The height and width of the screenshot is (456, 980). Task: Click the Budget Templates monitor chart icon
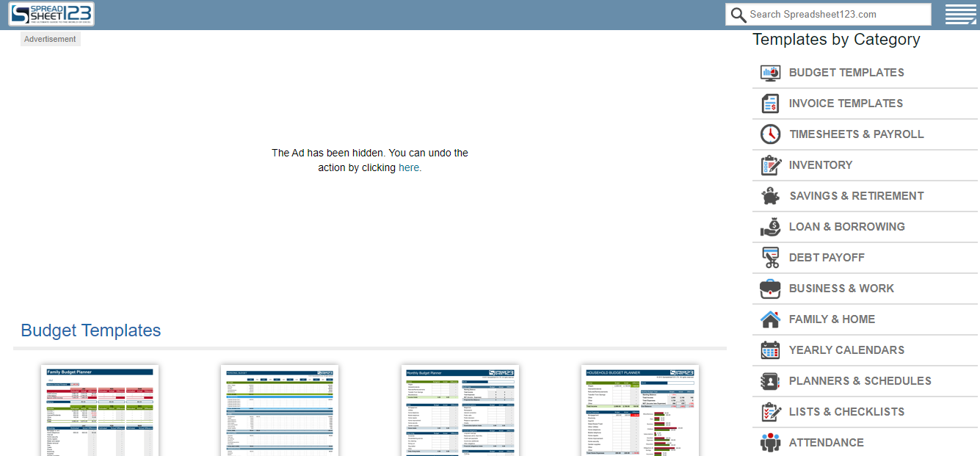tap(770, 73)
